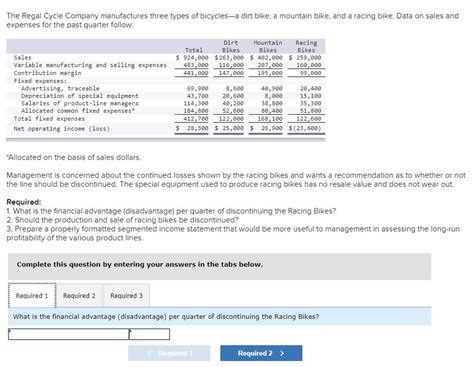474x367 pixels.
Task: Click the total net operating income $ 28,300
Action: tap(192, 128)
